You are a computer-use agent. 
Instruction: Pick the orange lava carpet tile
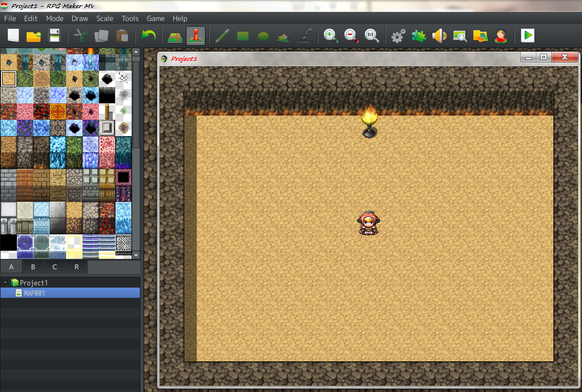pos(57,111)
